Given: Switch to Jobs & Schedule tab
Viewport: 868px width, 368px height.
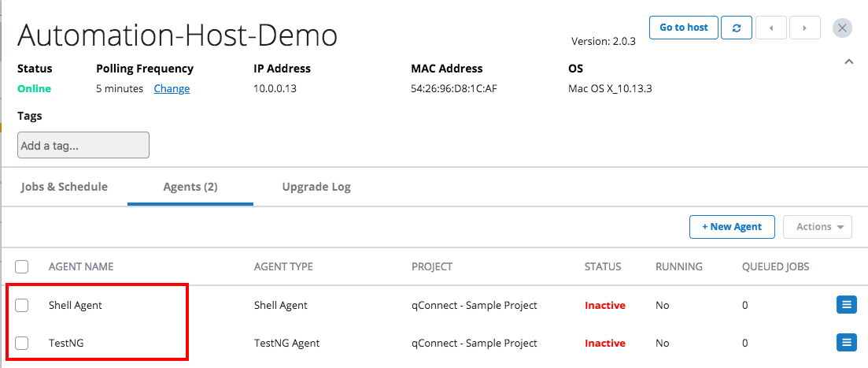Looking at the screenshot, I should pos(65,187).
